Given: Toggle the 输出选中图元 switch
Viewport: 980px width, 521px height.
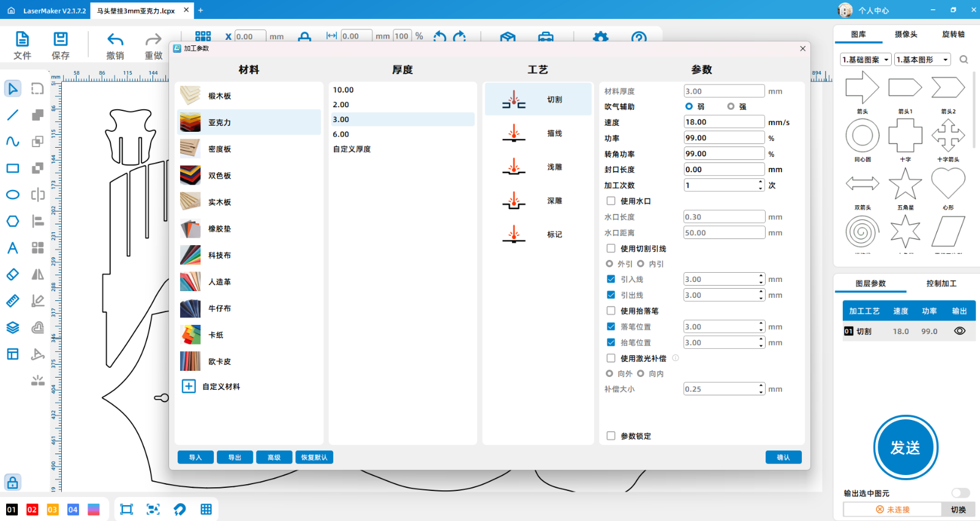Looking at the screenshot, I should 960,493.
